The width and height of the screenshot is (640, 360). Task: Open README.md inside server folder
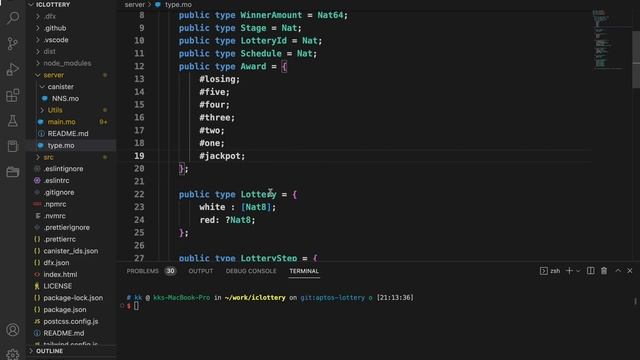[68, 134]
